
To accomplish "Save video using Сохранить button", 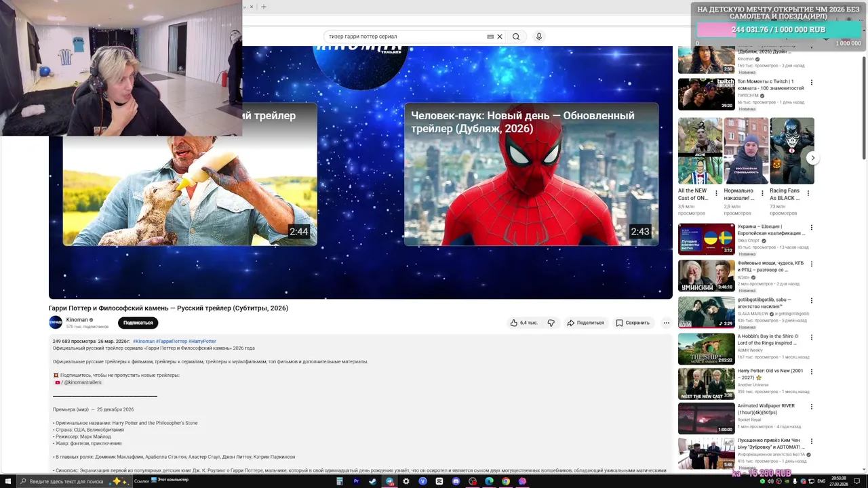I will [x=633, y=323].
